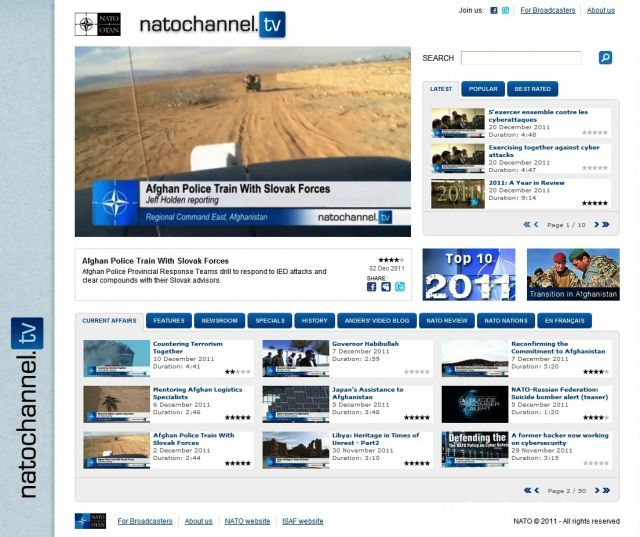Switch to the Popular tab
The image size is (640, 537).
pos(483,89)
